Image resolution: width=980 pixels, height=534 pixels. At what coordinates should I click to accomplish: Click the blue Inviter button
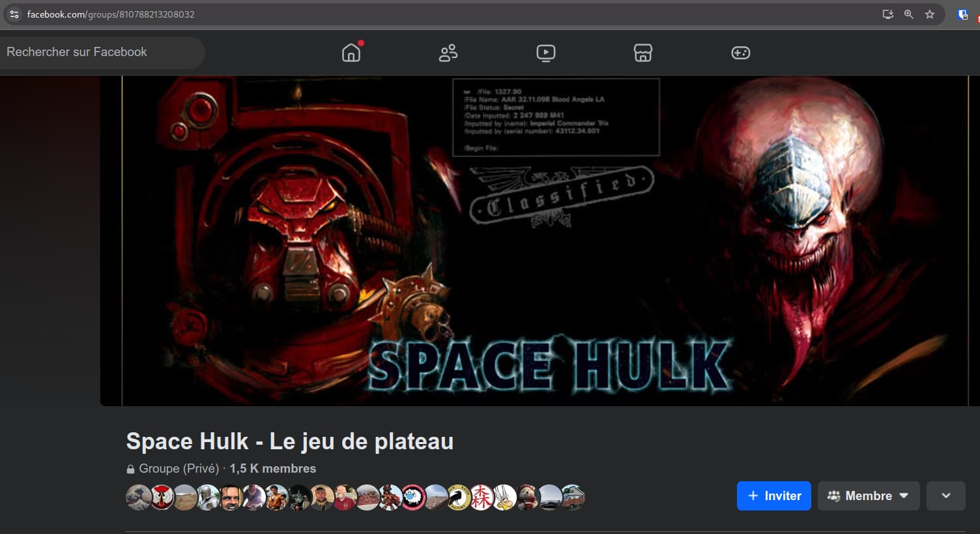[773, 496]
